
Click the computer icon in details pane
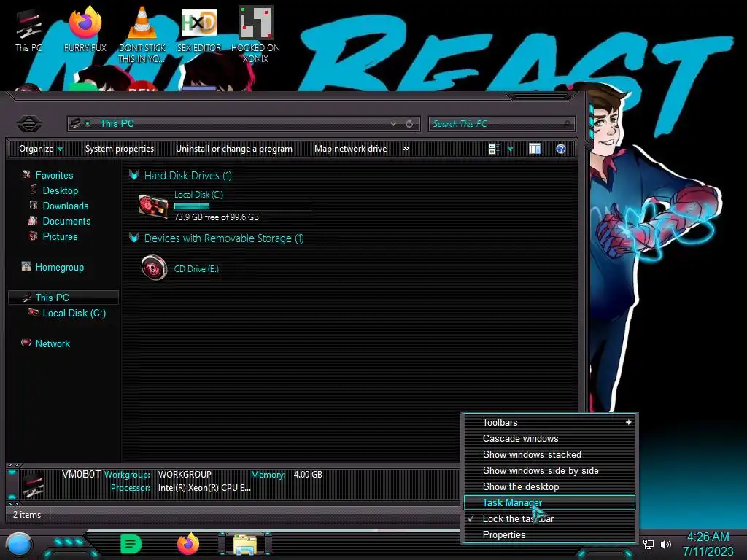[34, 483]
